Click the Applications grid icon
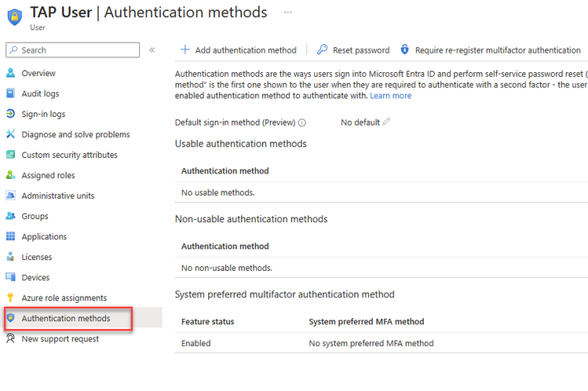Image resolution: width=588 pixels, height=391 pixels. 11,236
